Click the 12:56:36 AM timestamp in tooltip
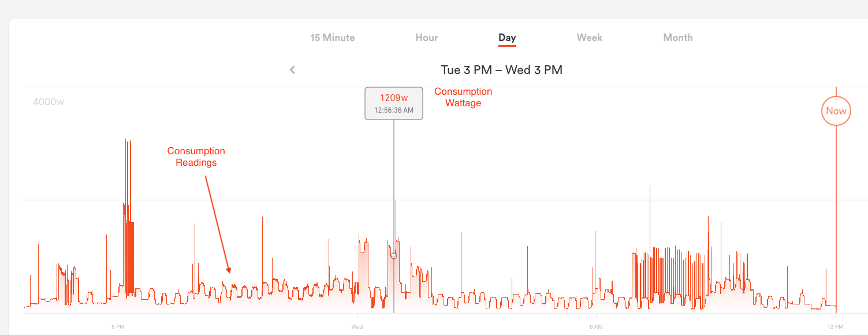Viewport: 868px width, 335px height. 394,110
